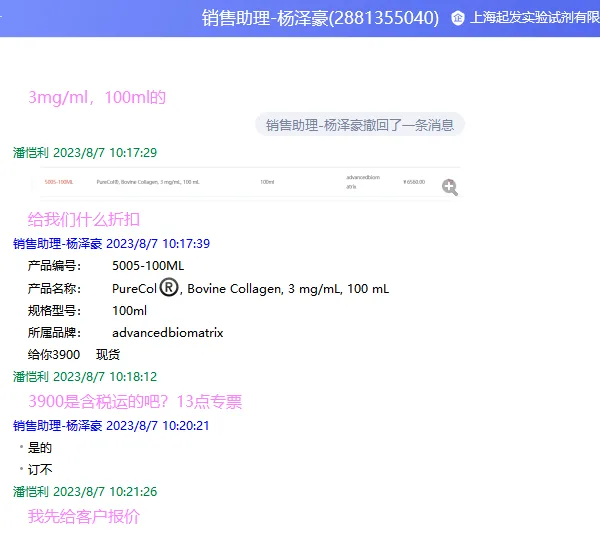The height and width of the screenshot is (533, 600).
Task: Click company name 上海起发实验试剂有限
Action: click(535, 17)
